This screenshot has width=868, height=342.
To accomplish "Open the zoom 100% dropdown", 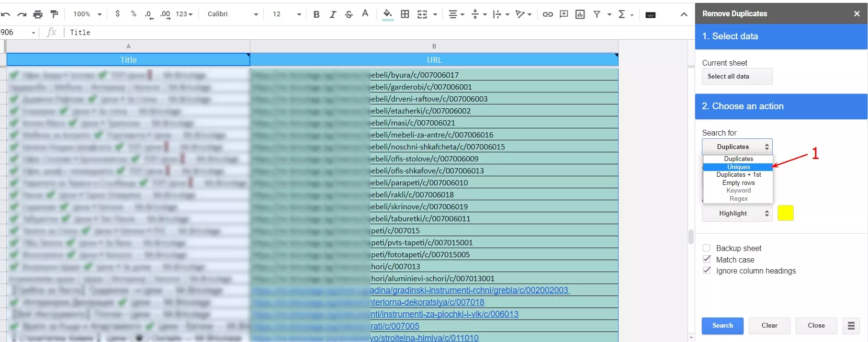I will pyautogui.click(x=88, y=14).
